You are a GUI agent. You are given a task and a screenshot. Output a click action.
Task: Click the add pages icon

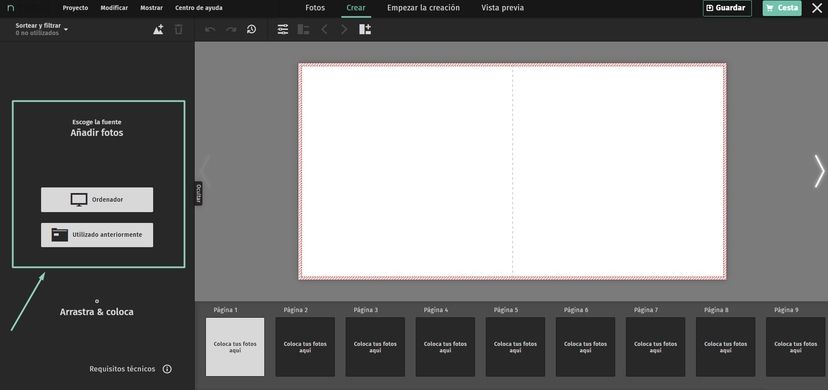coord(365,30)
